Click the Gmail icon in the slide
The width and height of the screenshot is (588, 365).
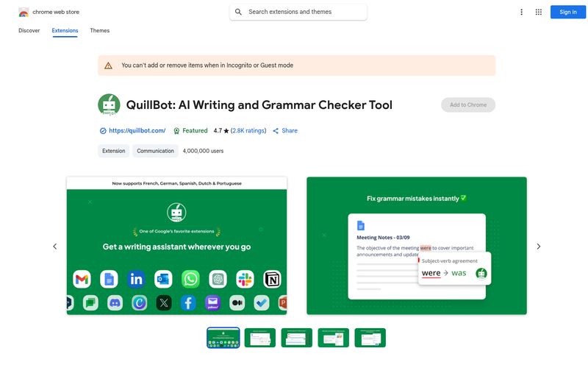pos(82,279)
